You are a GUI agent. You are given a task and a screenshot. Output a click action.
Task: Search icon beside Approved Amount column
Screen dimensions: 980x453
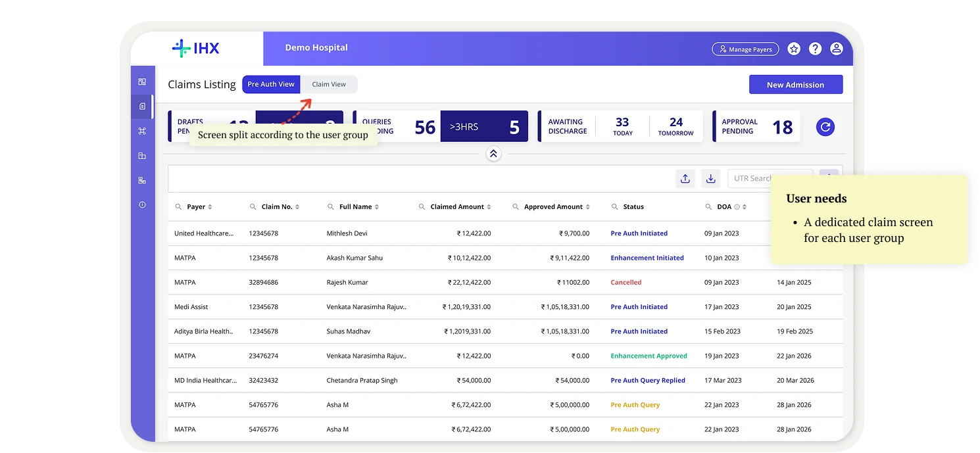pos(516,206)
